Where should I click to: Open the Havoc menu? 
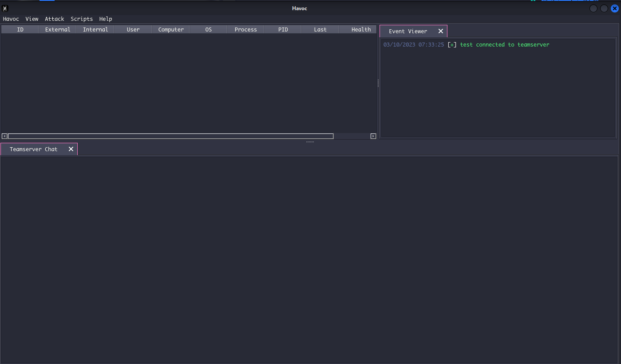coord(11,19)
